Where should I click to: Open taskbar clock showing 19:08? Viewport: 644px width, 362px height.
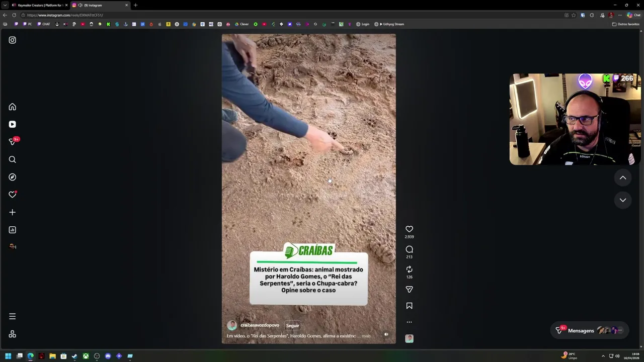(x=632, y=356)
